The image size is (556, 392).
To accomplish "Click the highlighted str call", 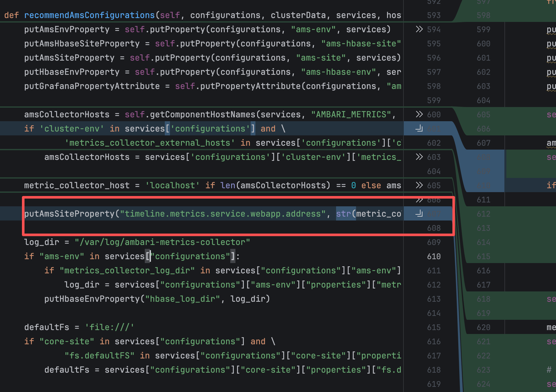I will click(x=343, y=214).
